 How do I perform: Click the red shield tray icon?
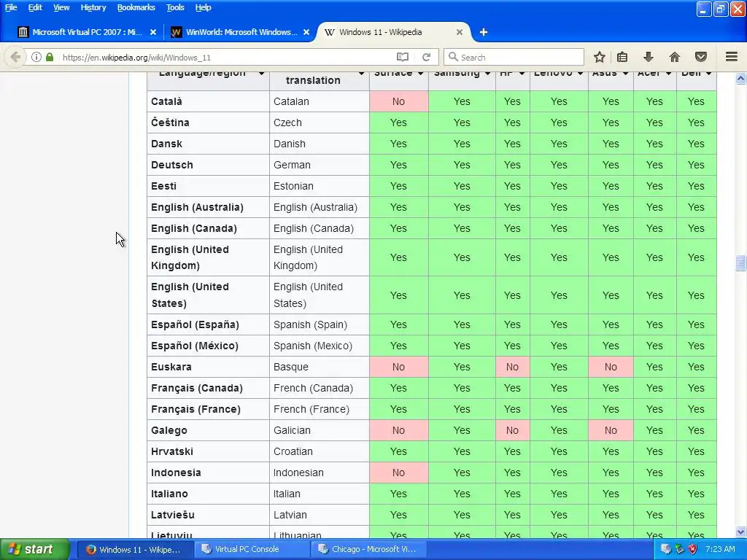pyautogui.click(x=693, y=549)
